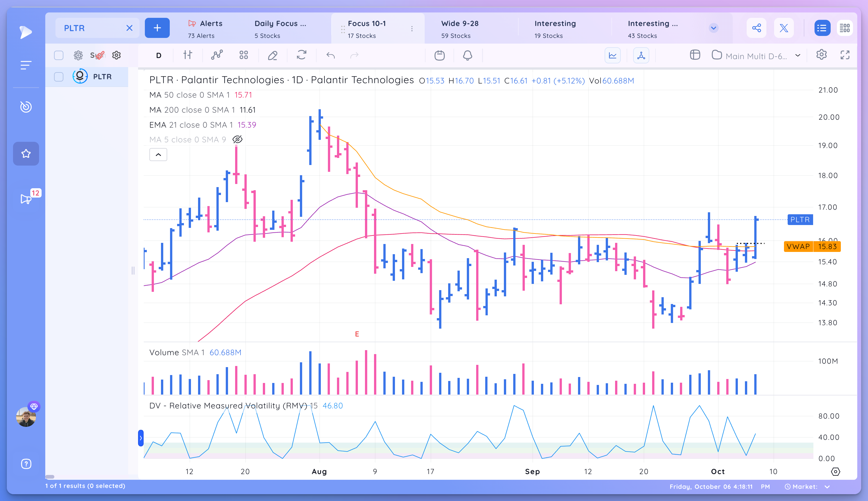Click MA 50 close indicator label
Image resolution: width=868 pixels, height=501 pixels.
click(189, 95)
